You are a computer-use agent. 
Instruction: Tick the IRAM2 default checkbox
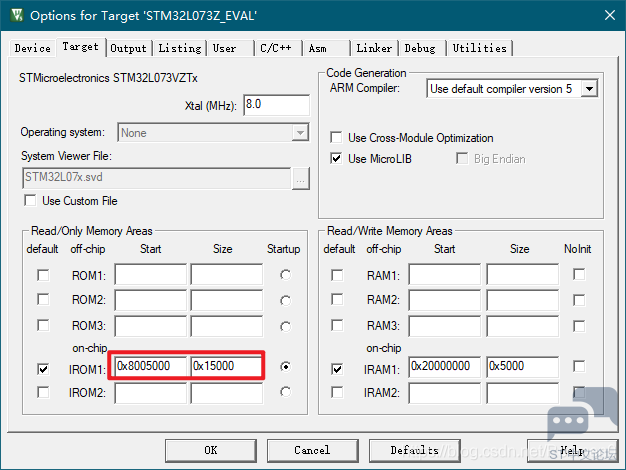pyautogui.click(x=337, y=392)
